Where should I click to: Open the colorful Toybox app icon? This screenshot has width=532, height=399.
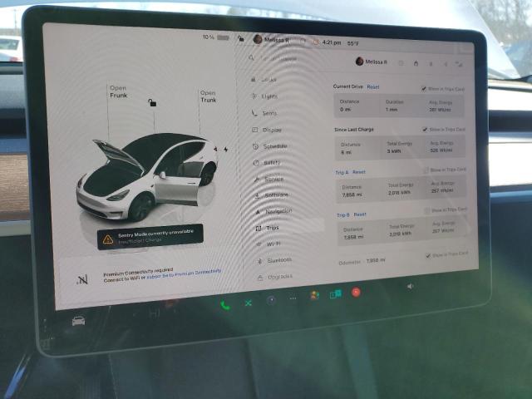tap(314, 295)
